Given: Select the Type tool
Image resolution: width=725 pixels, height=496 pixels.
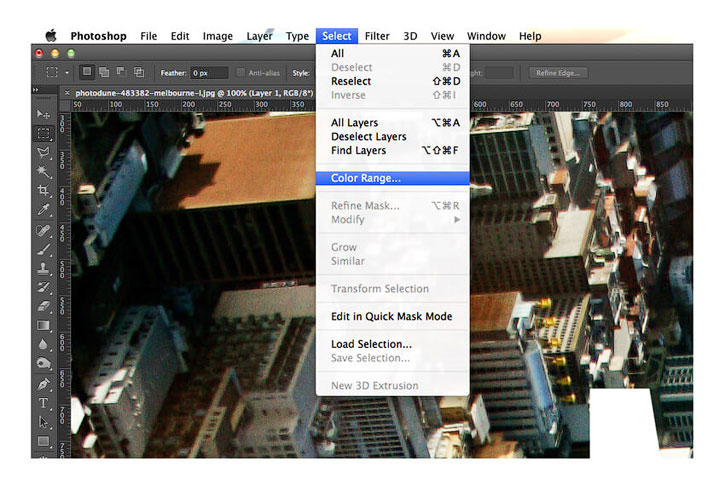Looking at the screenshot, I should (x=43, y=403).
